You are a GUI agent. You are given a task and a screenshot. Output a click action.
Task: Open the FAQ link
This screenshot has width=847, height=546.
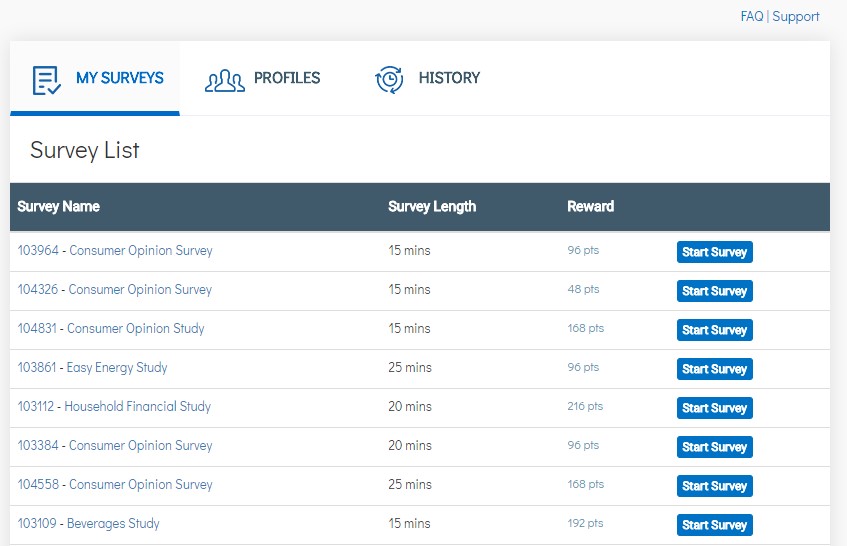(751, 17)
